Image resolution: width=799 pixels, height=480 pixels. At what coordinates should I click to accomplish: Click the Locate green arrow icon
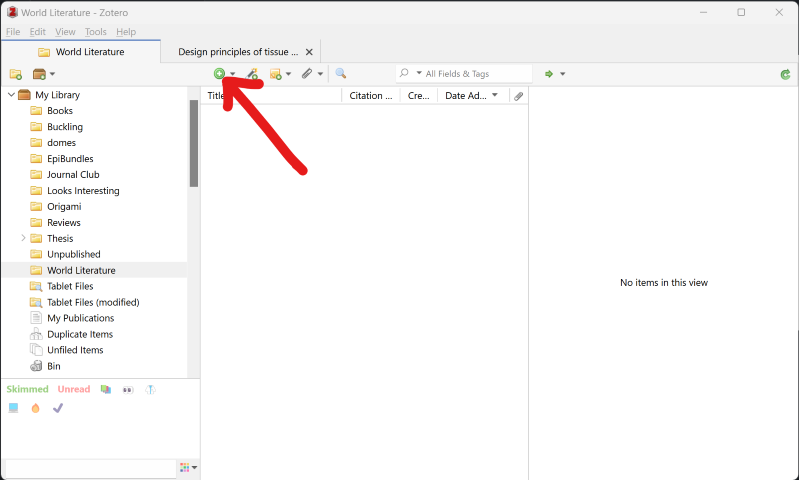coord(549,74)
